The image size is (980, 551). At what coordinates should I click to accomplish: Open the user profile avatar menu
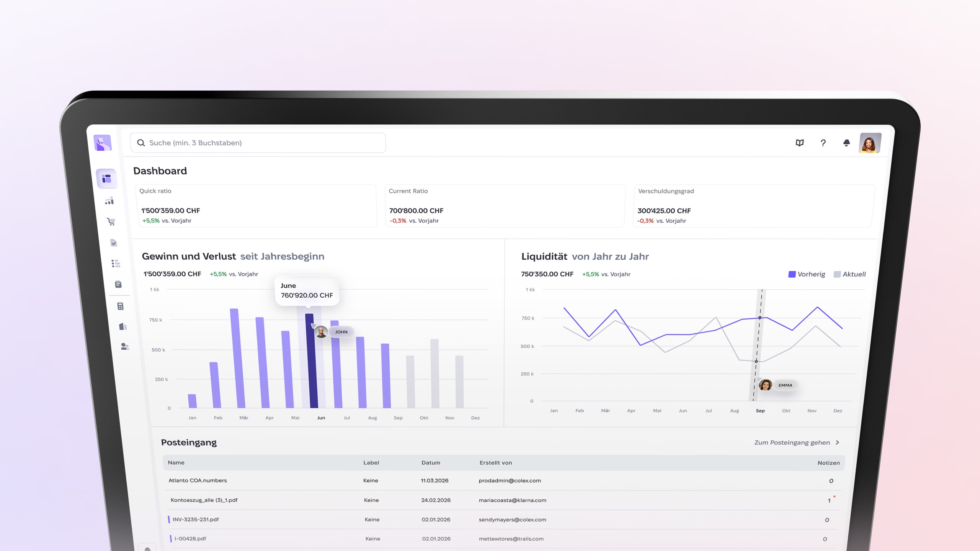870,143
